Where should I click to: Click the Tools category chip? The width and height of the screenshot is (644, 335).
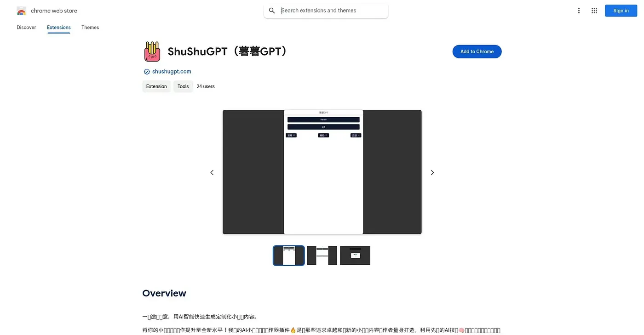(183, 86)
